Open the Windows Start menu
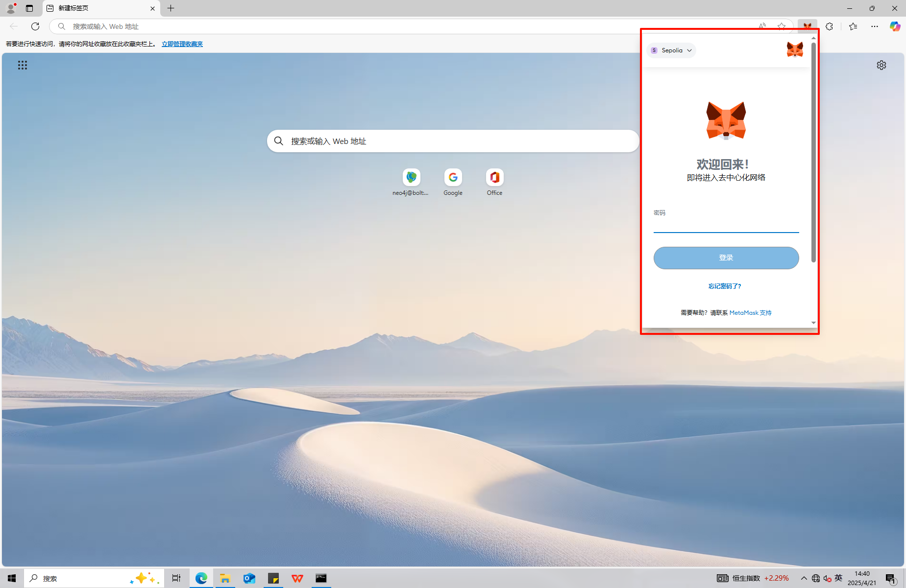The height and width of the screenshot is (588, 906). pyautogui.click(x=12, y=578)
